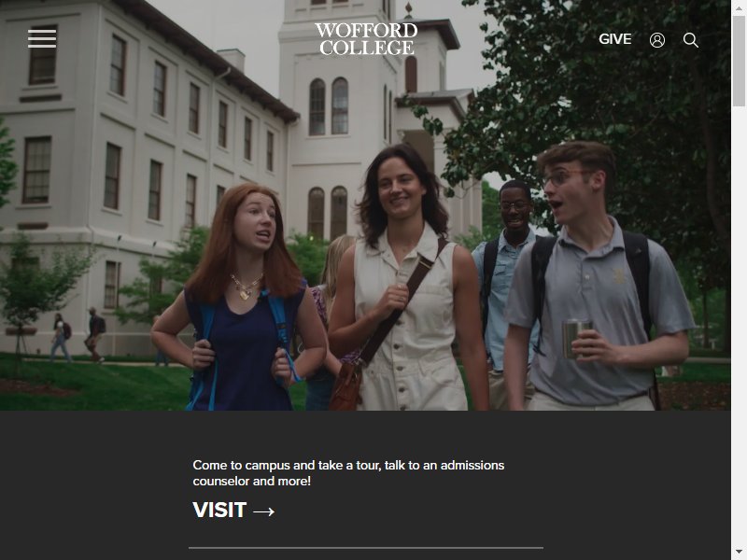Click the student wearing light blue shirt

pyautogui.click(x=505, y=267)
